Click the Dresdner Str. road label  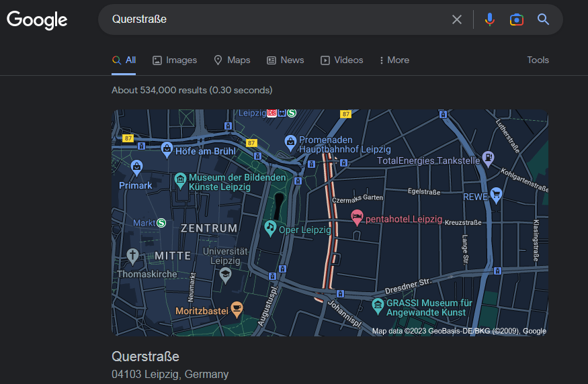pos(409,286)
